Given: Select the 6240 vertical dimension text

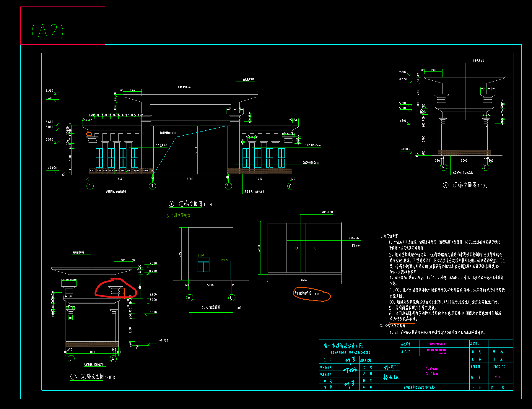Looking at the screenshot, I should (x=259, y=249).
